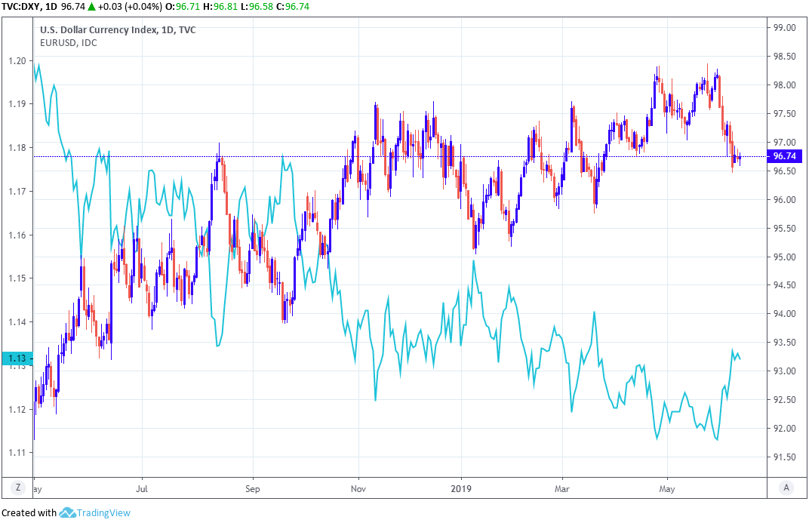Click the Sep marker on time axis

[x=252, y=488]
